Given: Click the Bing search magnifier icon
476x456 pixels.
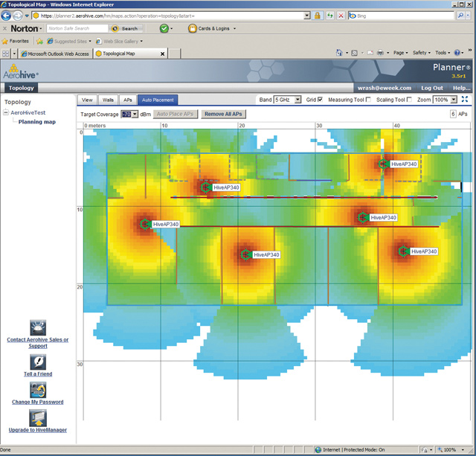Looking at the screenshot, I should [x=461, y=16].
